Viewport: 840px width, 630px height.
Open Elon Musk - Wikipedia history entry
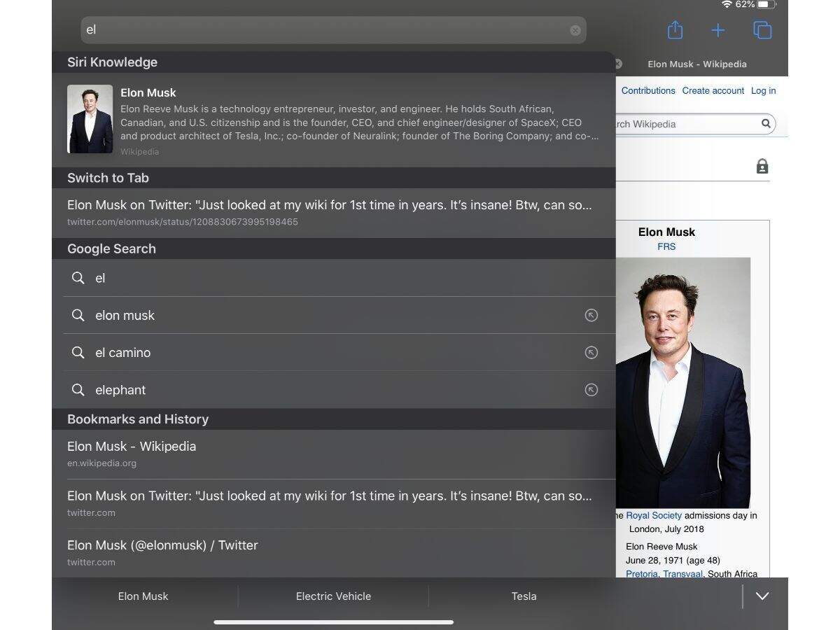tap(132, 453)
